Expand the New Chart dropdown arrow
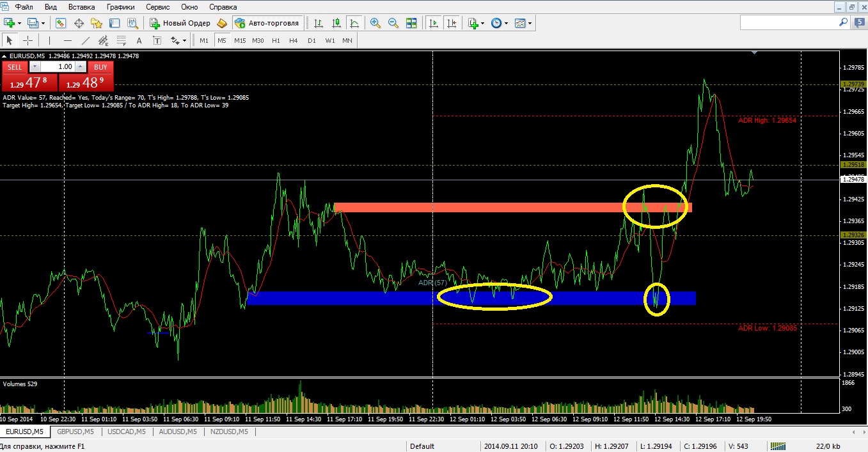 (x=20, y=23)
